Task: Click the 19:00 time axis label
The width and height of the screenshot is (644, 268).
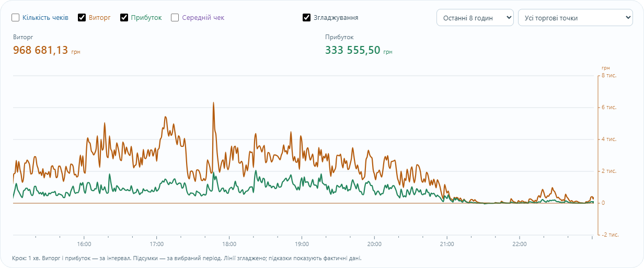Action: pyautogui.click(x=302, y=244)
